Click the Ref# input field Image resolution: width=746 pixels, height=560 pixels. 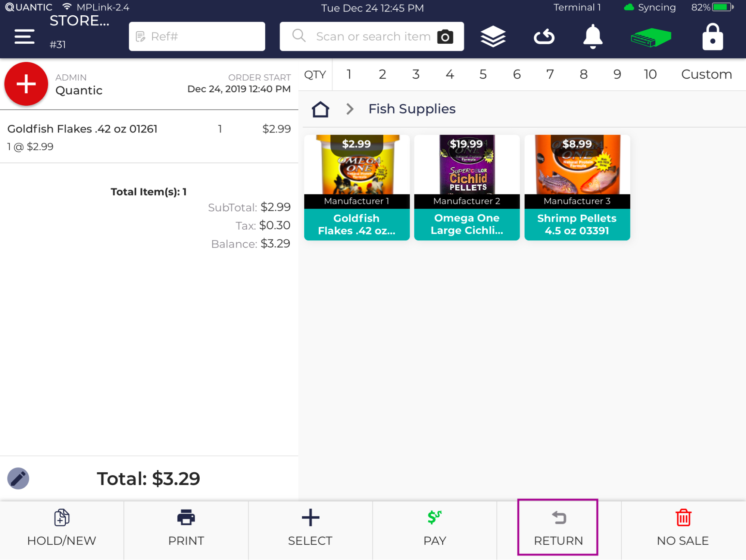197,36
